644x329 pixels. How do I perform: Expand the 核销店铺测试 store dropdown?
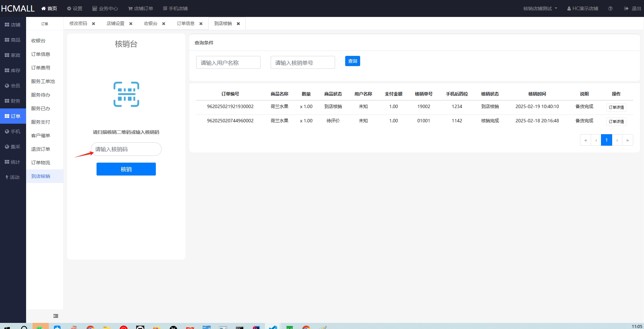[x=540, y=8]
